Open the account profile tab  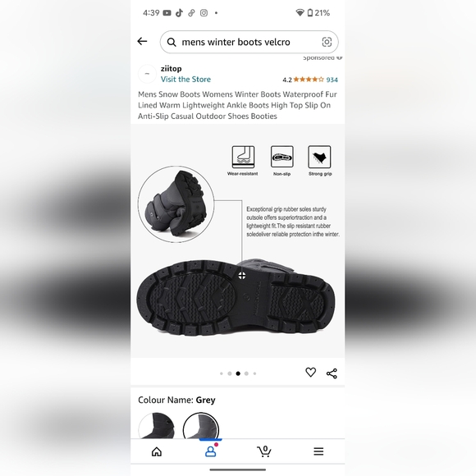pos(211,451)
